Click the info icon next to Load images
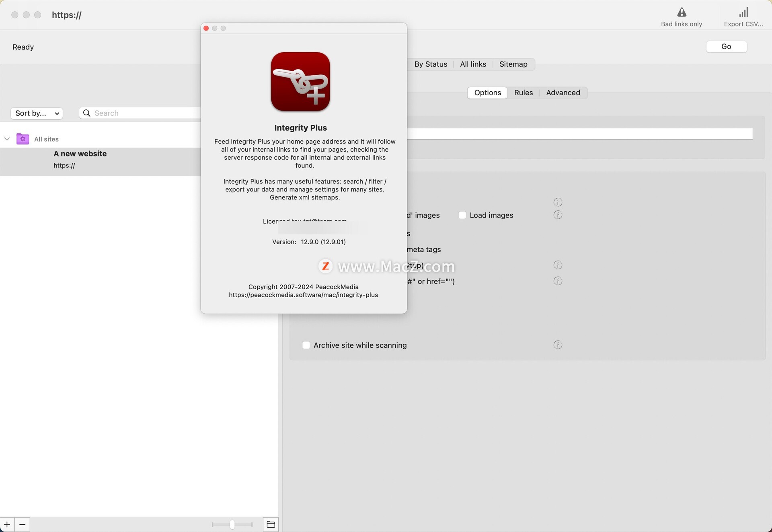 (558, 215)
